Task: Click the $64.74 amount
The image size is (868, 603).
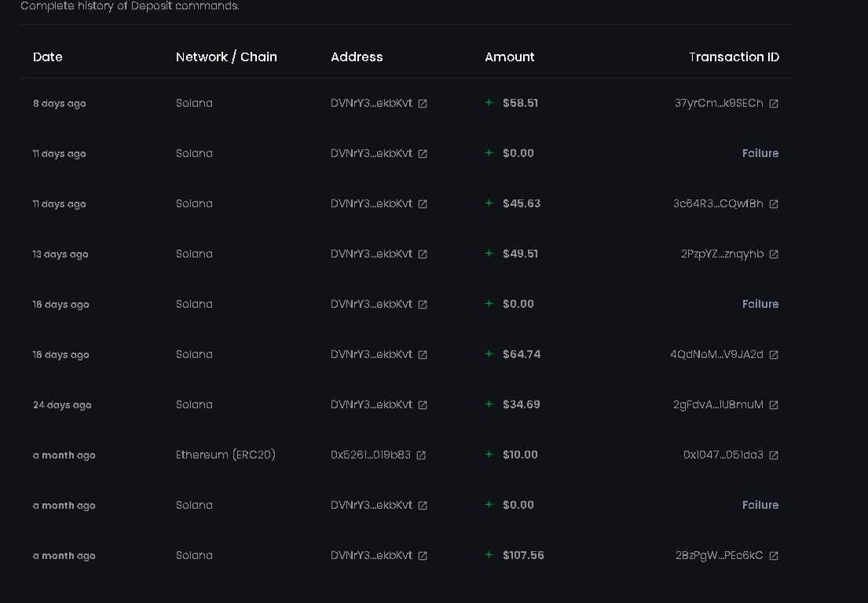Action: click(522, 355)
